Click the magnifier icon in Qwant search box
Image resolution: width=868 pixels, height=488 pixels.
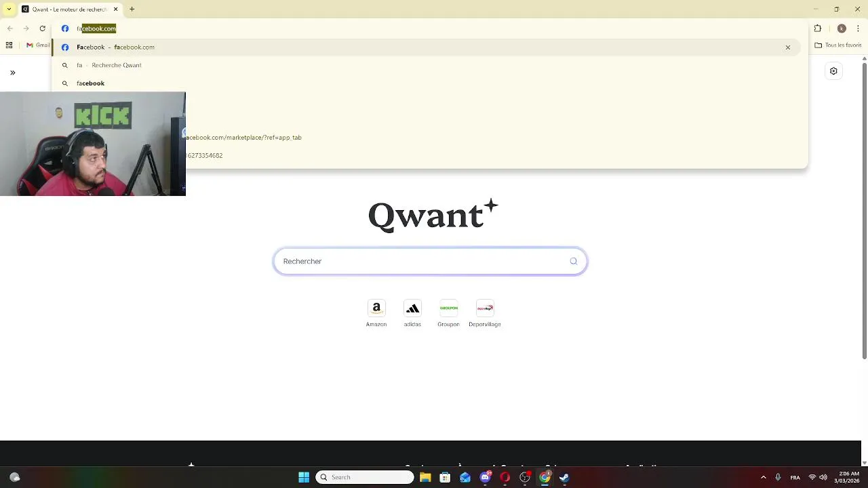coord(574,262)
